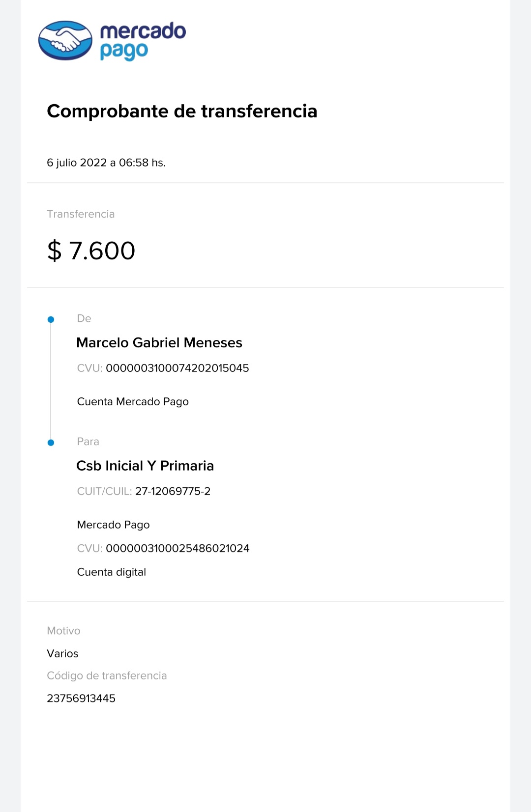Click the blue dot beside "De"
Viewport: 531px width, 812px height.
(51, 320)
